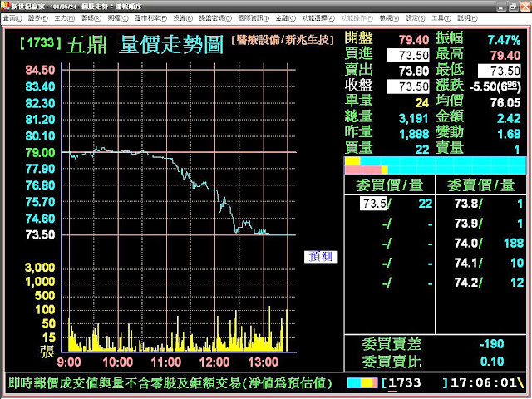This screenshot has width=532, height=399.
Task: Click the 79.00 reference price axis label
Action: 40,153
